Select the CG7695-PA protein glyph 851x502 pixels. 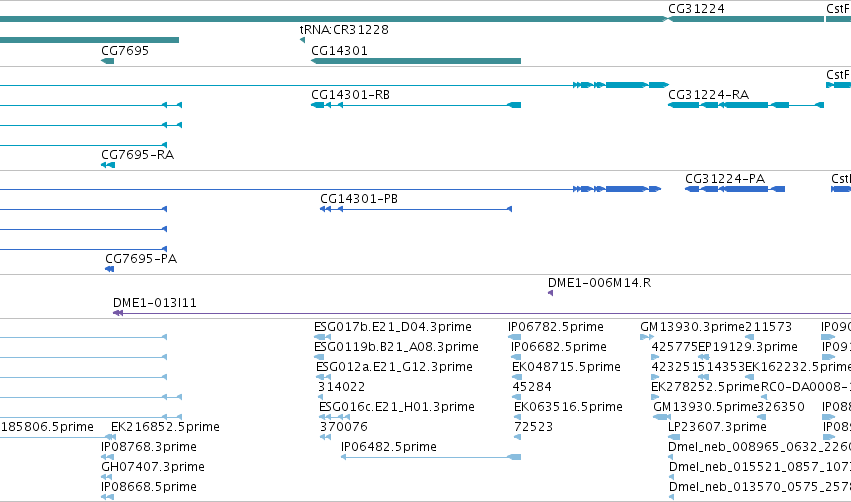pos(110,269)
